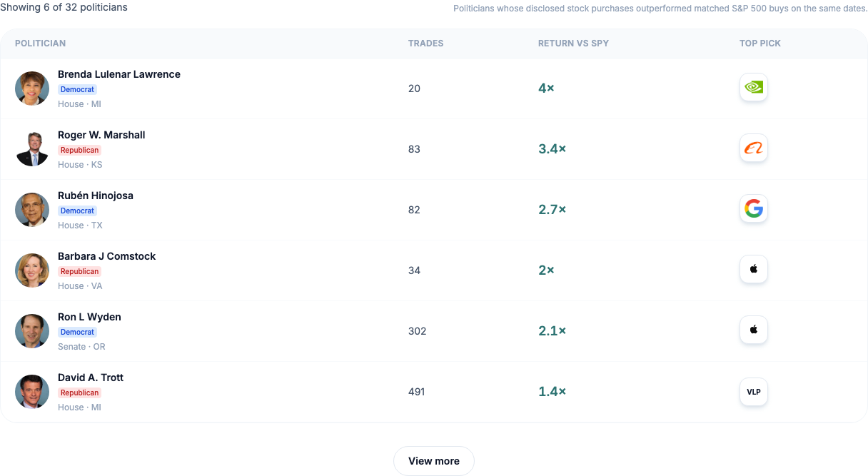Click Apple icon in Barbara Comstock row

[754, 269]
